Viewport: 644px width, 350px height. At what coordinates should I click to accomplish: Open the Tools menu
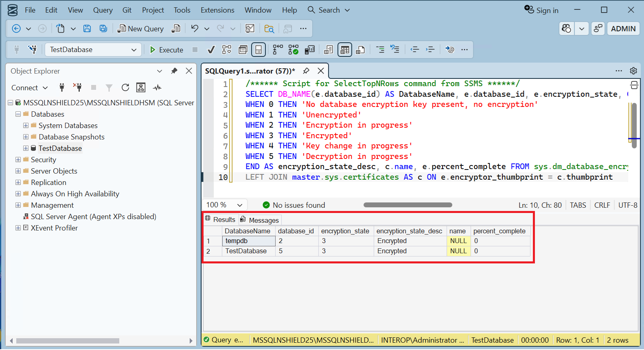tap(182, 10)
